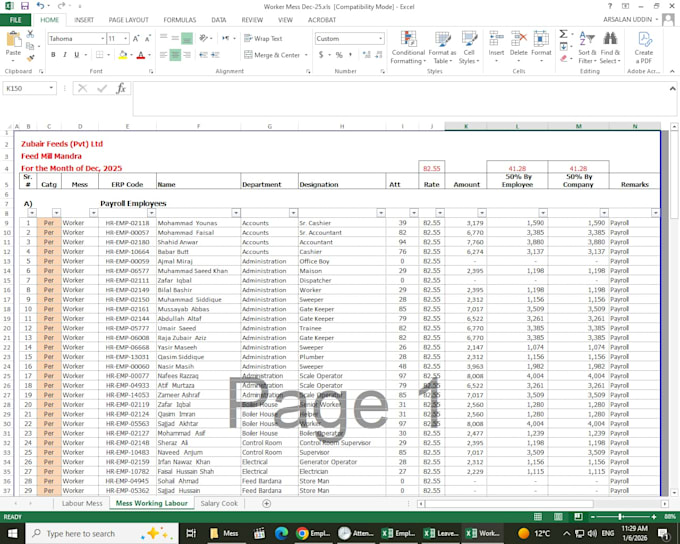
Task: Select column K header
Action: tap(466, 126)
